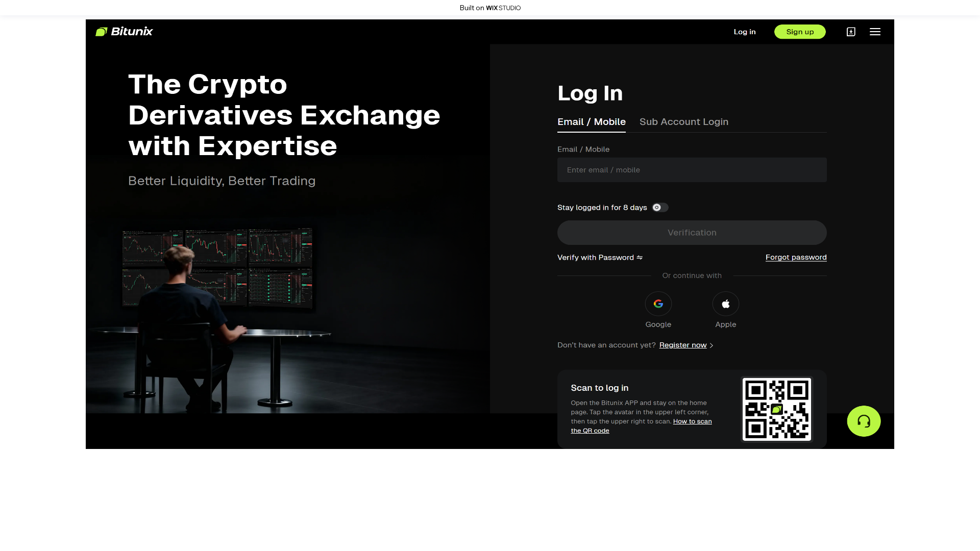
Task: Click the chevron after Register now
Action: [x=712, y=346]
